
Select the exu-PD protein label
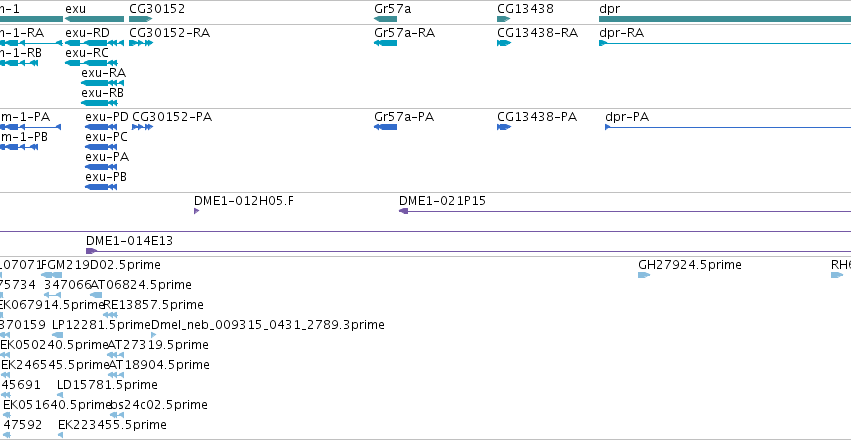[x=107, y=117]
